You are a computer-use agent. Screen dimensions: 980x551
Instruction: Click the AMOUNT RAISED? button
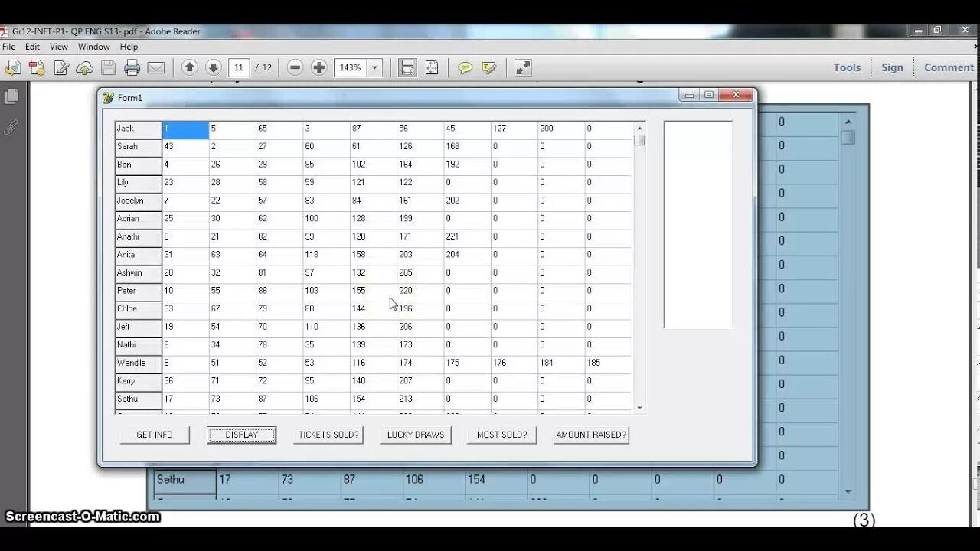pyautogui.click(x=591, y=435)
